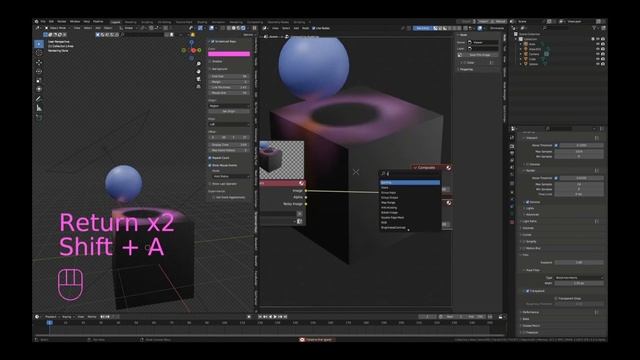This screenshot has height=360, width=640.
Task: Toggle the Show Mouse Events checkbox
Action: (x=210, y=165)
